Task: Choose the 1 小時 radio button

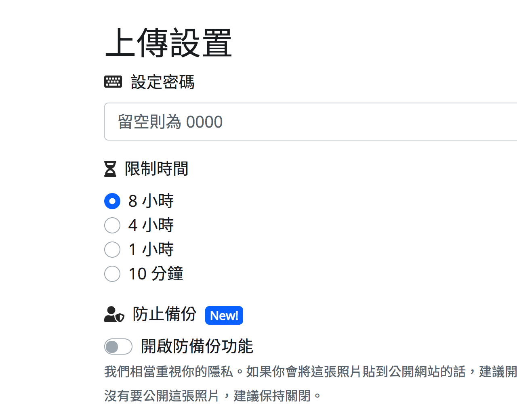Action: pyautogui.click(x=112, y=250)
